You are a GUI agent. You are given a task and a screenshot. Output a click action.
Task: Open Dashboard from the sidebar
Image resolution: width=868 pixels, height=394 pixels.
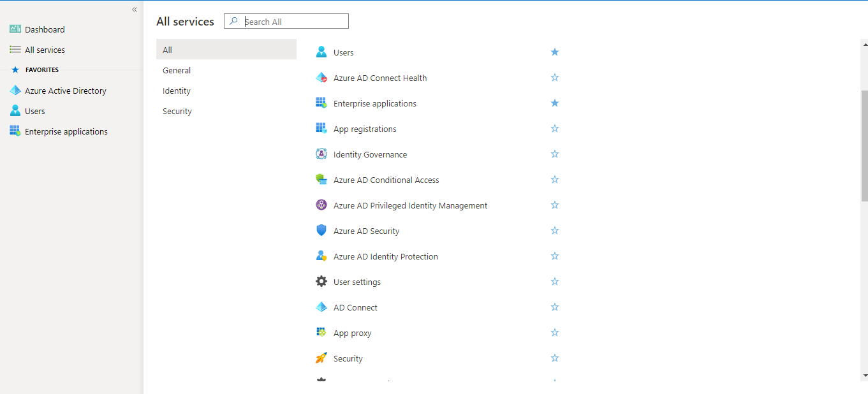(45, 29)
